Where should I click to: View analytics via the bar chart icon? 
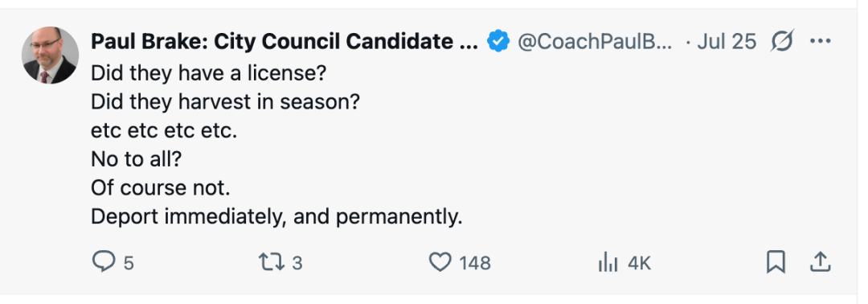tap(608, 262)
